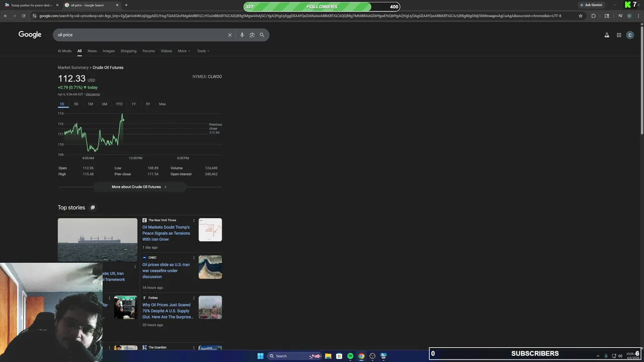Viewport: 644px width, 362px height.
Task: Open Chrome profile avatar in toolbar
Action: tap(629, 16)
